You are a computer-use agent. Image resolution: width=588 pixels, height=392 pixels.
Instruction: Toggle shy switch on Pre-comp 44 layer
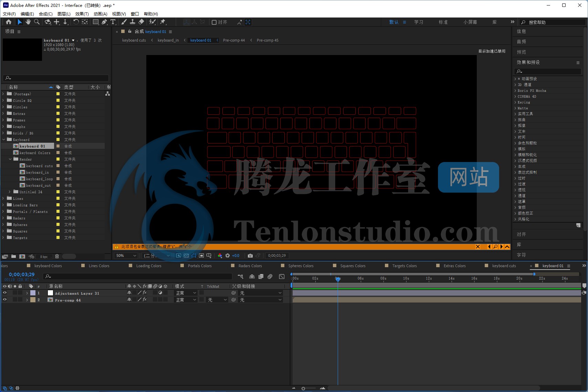129,300
